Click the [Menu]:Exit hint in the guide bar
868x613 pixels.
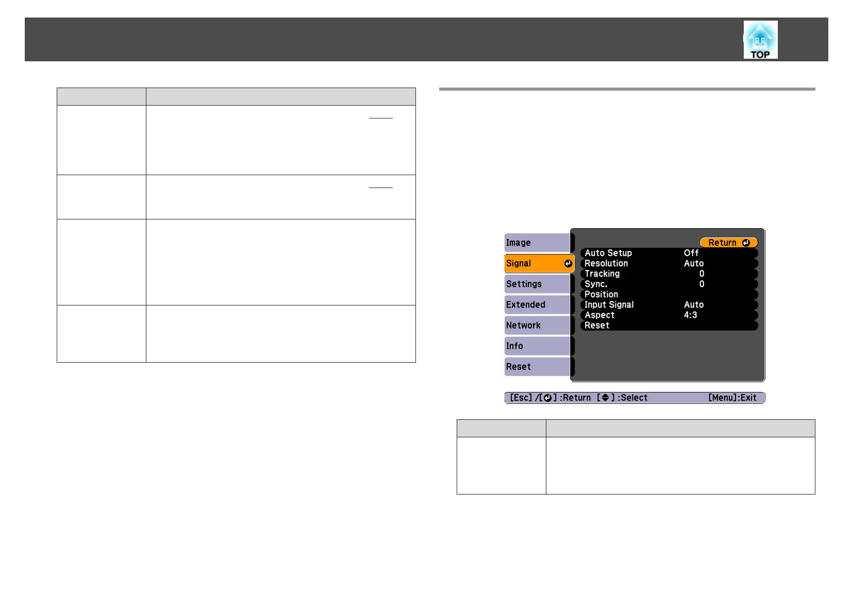coord(732,398)
